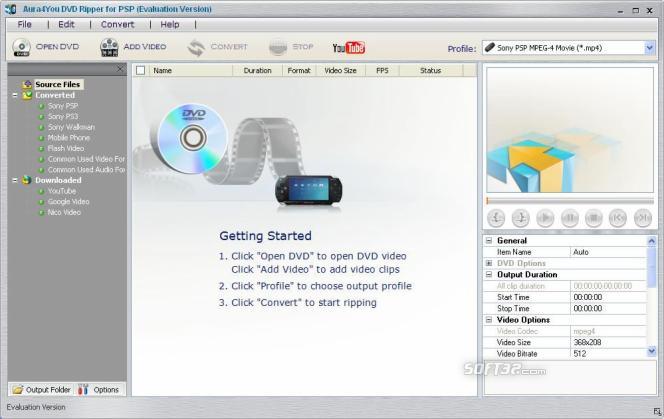Viewport: 664px width, 419px height.
Task: Click the Video Bitrate value field
Action: (x=608, y=354)
